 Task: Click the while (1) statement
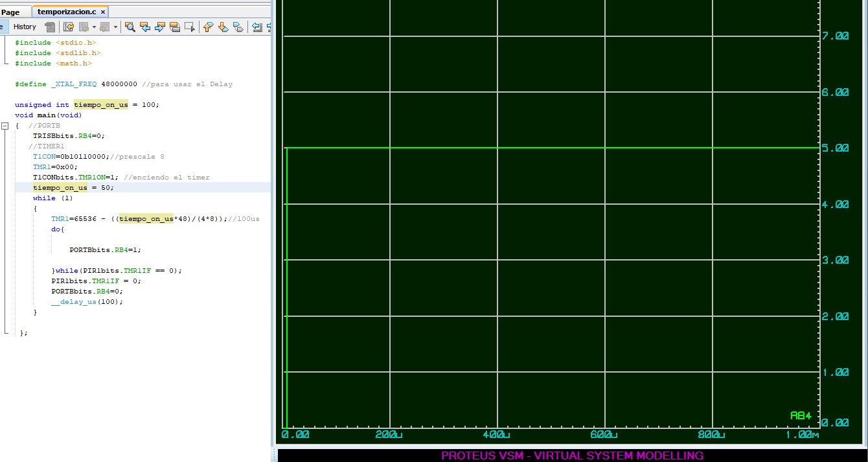tap(53, 198)
